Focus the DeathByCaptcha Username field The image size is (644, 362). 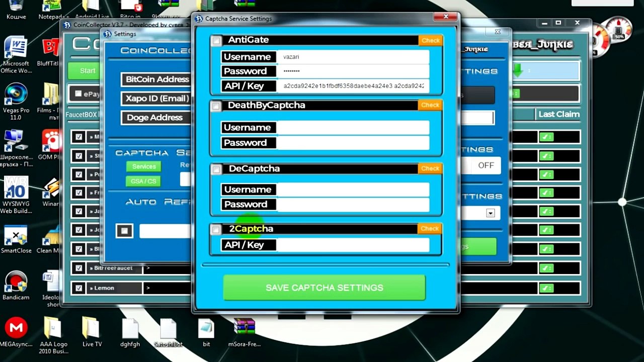click(x=353, y=128)
